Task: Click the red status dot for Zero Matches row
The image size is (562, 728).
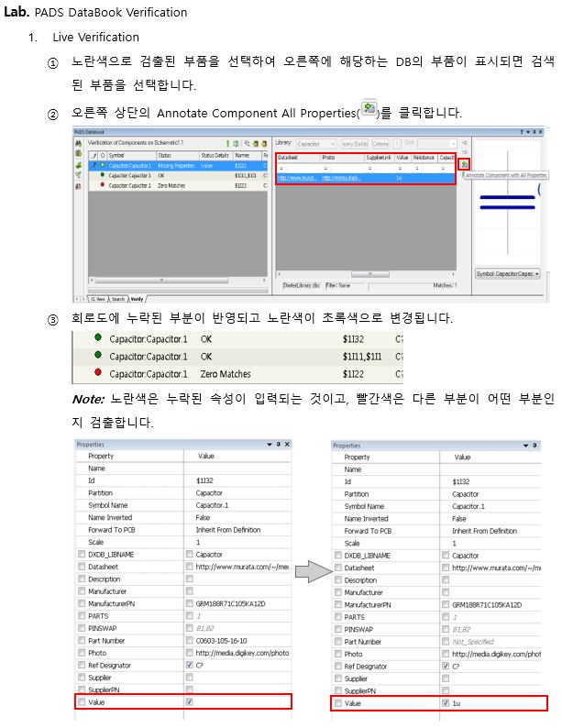Action: 102,184
